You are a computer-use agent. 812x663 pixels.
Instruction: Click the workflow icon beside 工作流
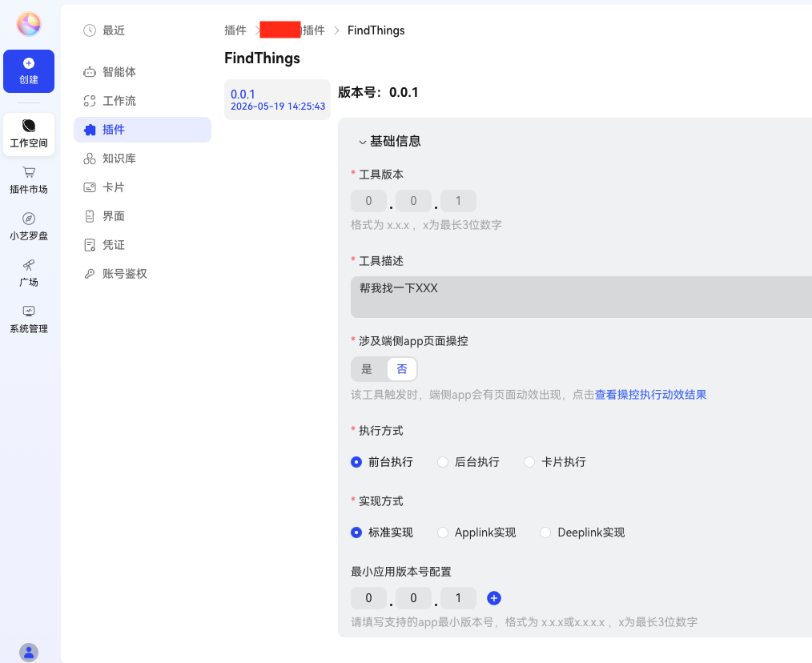[90, 101]
